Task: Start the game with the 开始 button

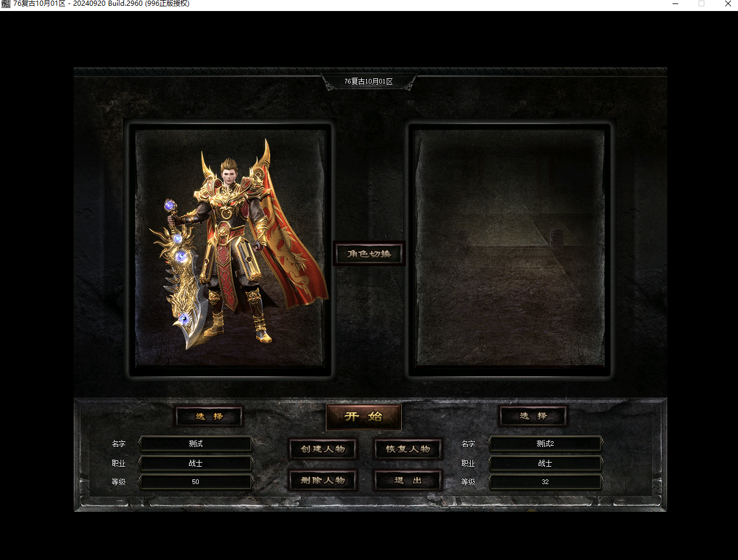Action: pyautogui.click(x=363, y=417)
